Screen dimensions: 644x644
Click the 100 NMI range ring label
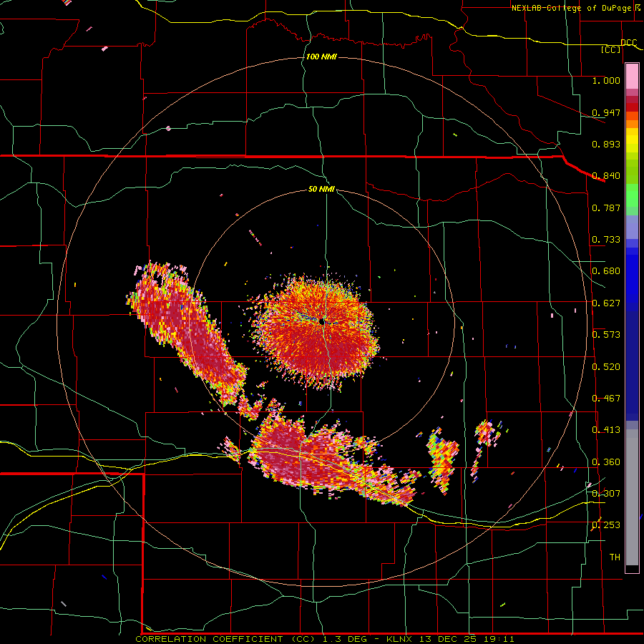pos(321,57)
